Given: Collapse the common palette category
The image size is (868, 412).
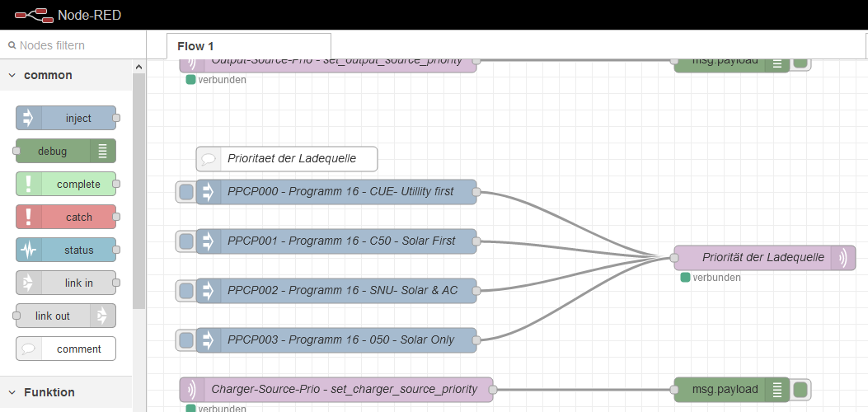Looking at the screenshot, I should click(x=12, y=75).
